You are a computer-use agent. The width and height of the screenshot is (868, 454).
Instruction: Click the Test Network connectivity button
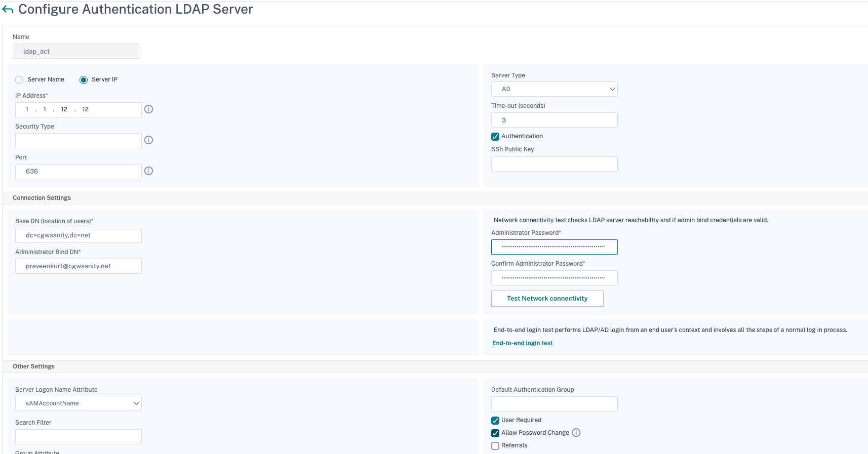click(x=547, y=299)
